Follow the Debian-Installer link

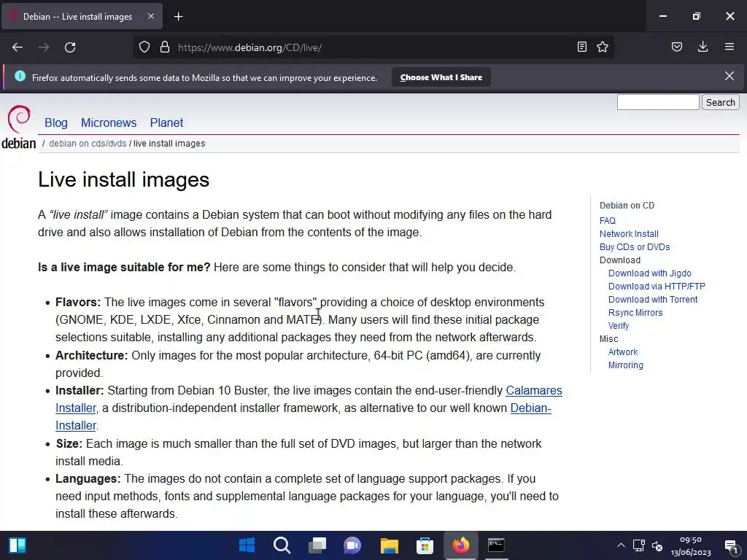click(x=531, y=408)
